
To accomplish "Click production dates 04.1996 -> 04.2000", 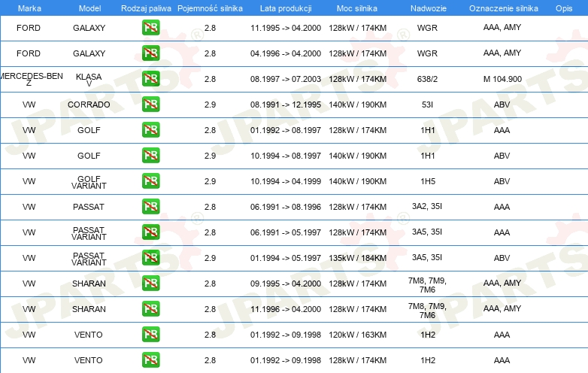I will [x=286, y=53].
